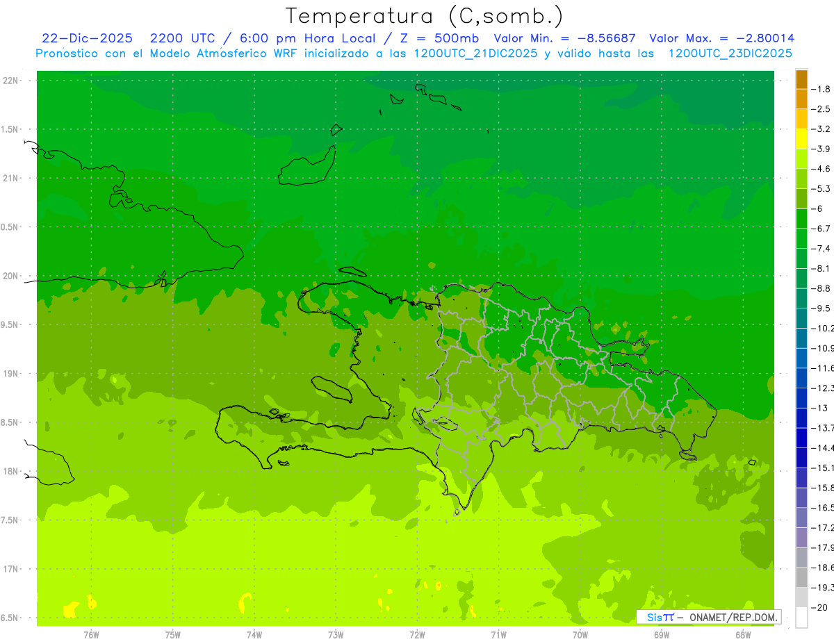Click the "-2.5" color scale label
The height and width of the screenshot is (644, 834).
(x=821, y=109)
